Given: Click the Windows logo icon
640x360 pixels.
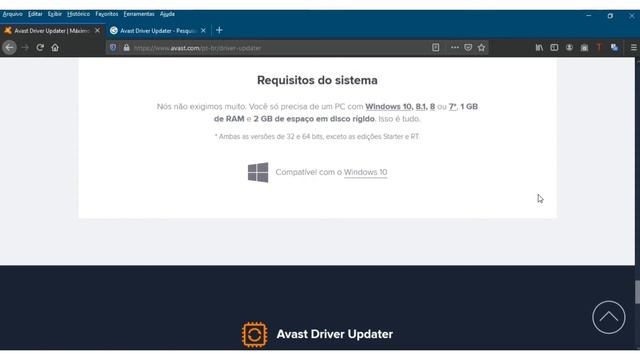Looking at the screenshot, I should click(258, 172).
